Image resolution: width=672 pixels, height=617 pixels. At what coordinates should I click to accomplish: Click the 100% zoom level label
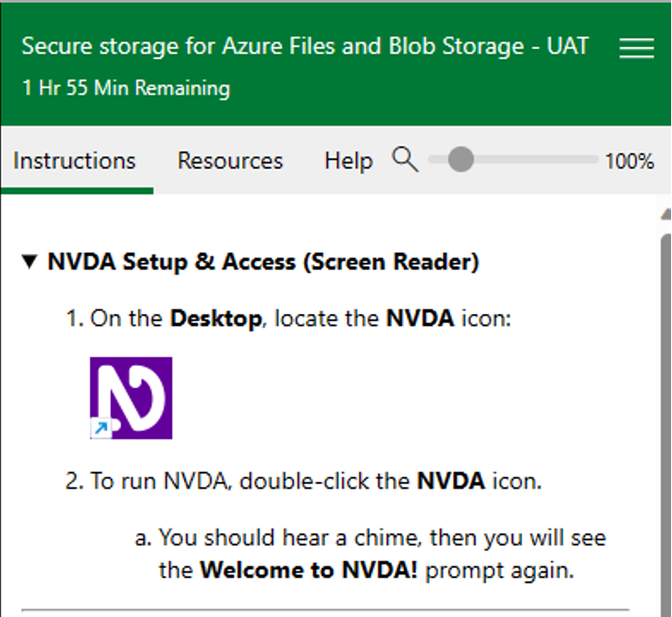click(629, 161)
